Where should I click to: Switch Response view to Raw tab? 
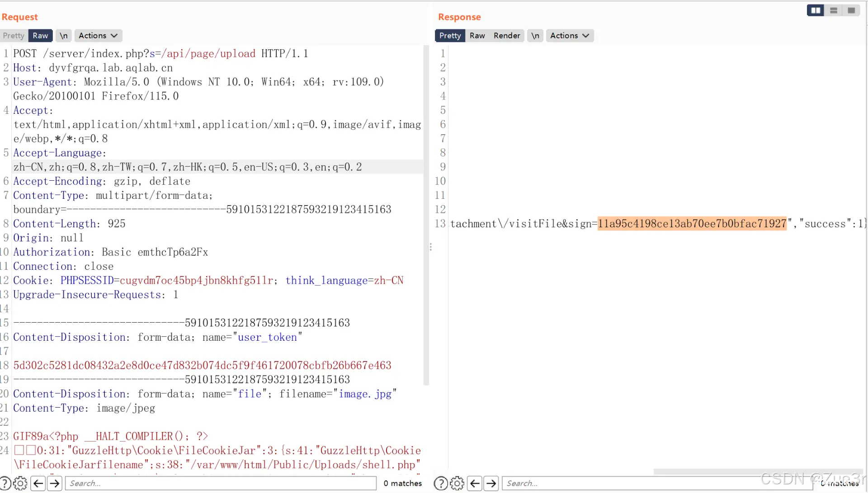(477, 35)
